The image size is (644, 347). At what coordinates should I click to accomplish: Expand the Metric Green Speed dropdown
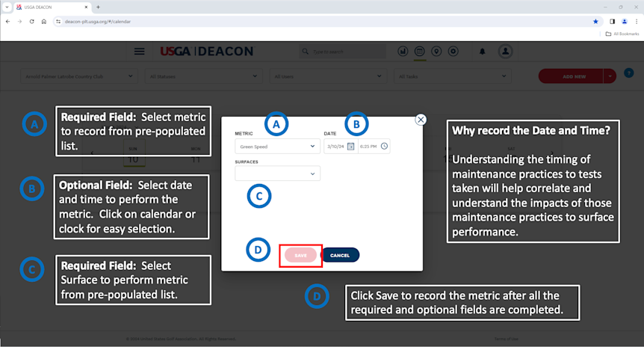pos(278,147)
